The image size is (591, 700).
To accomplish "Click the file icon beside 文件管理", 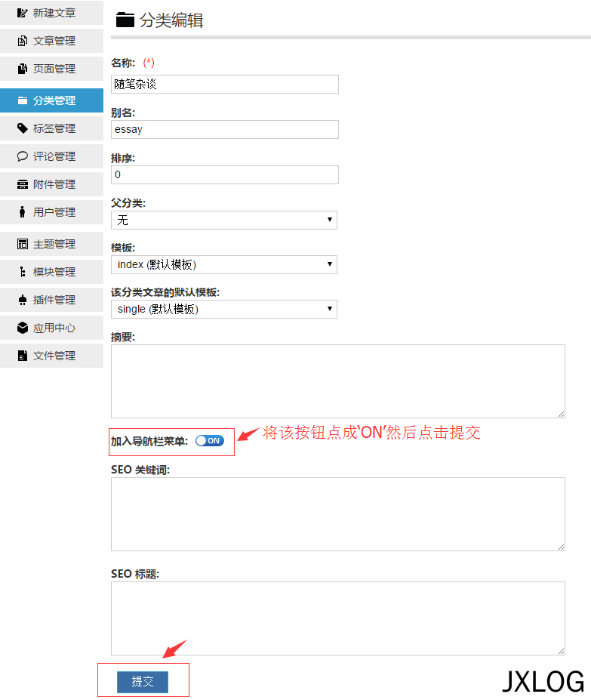I will click(23, 356).
